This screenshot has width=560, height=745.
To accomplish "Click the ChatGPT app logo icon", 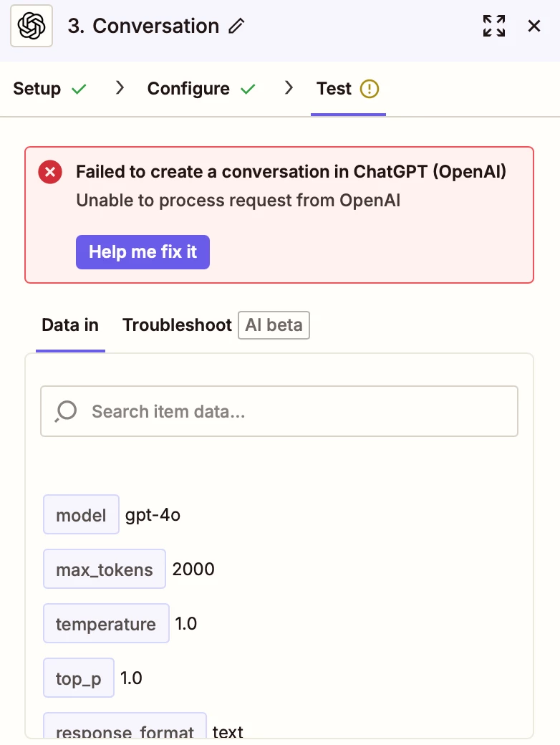I will (x=32, y=26).
